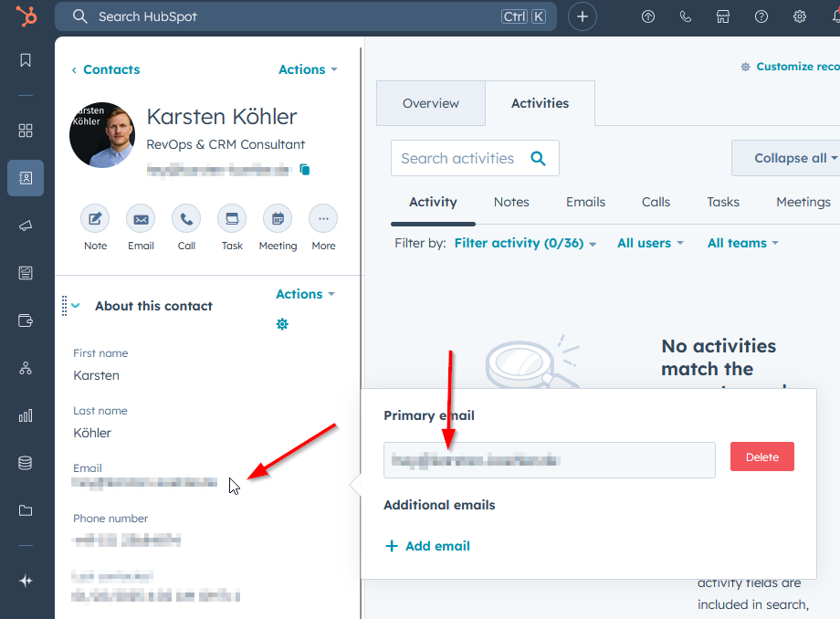Compose an Email to the contact
840x619 pixels.
(141, 218)
